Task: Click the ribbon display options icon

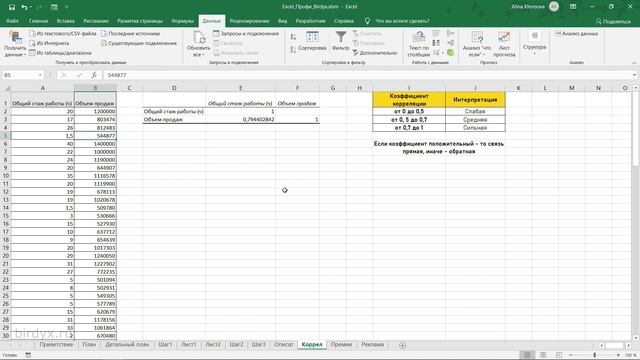Action: click(573, 7)
